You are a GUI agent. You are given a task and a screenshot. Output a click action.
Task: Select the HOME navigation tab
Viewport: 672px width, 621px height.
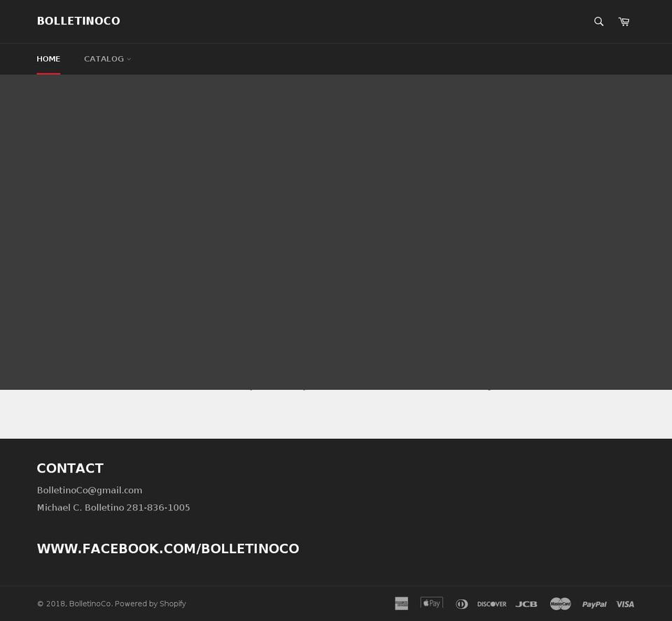[48, 59]
